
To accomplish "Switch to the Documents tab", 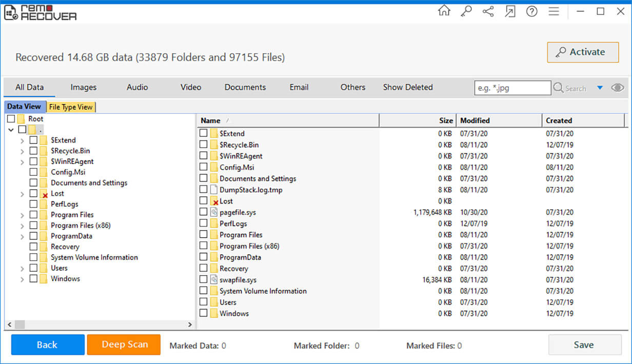I will point(245,87).
